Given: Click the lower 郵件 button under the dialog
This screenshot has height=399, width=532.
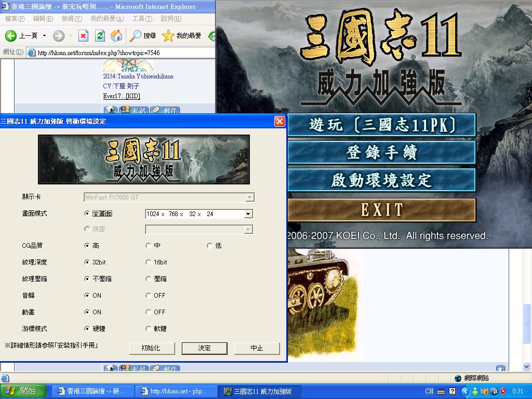Looking at the screenshot, I should (x=165, y=368).
